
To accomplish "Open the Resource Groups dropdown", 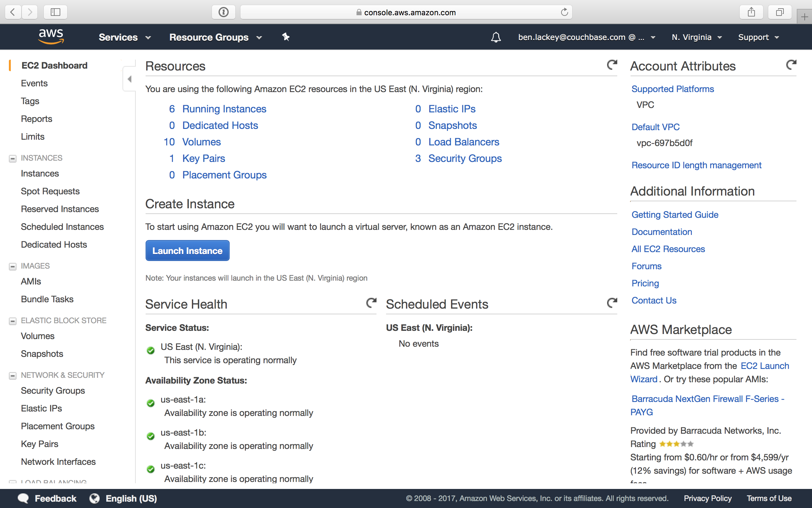I will tap(215, 37).
